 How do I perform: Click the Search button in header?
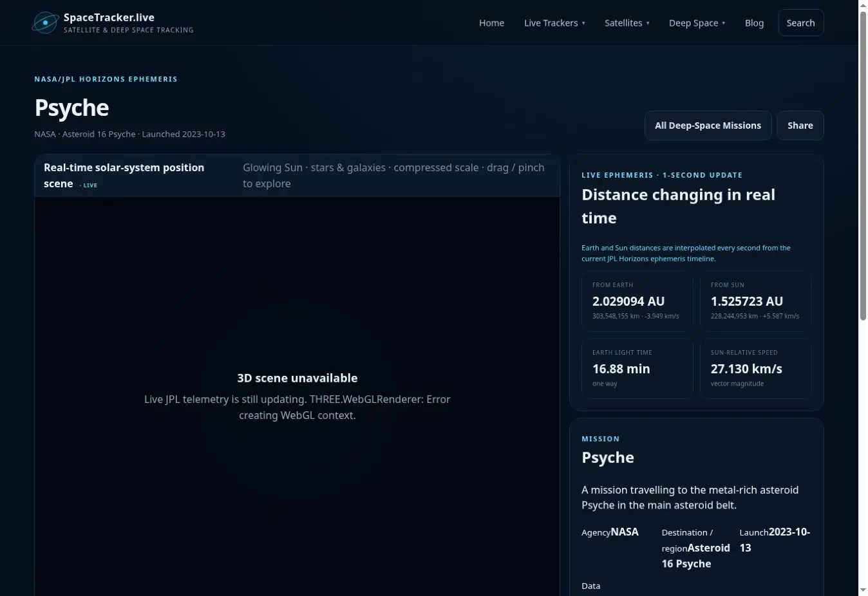pyautogui.click(x=800, y=23)
